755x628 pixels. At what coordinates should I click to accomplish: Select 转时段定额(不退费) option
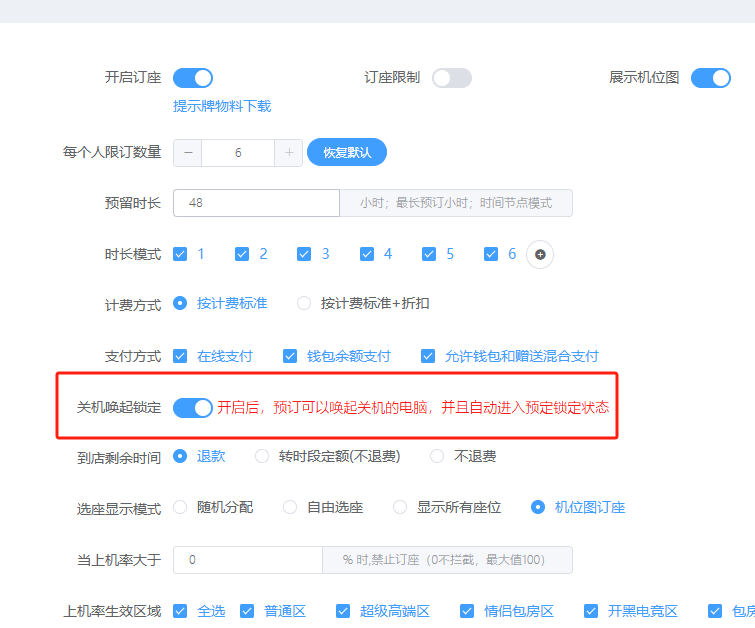(262, 456)
